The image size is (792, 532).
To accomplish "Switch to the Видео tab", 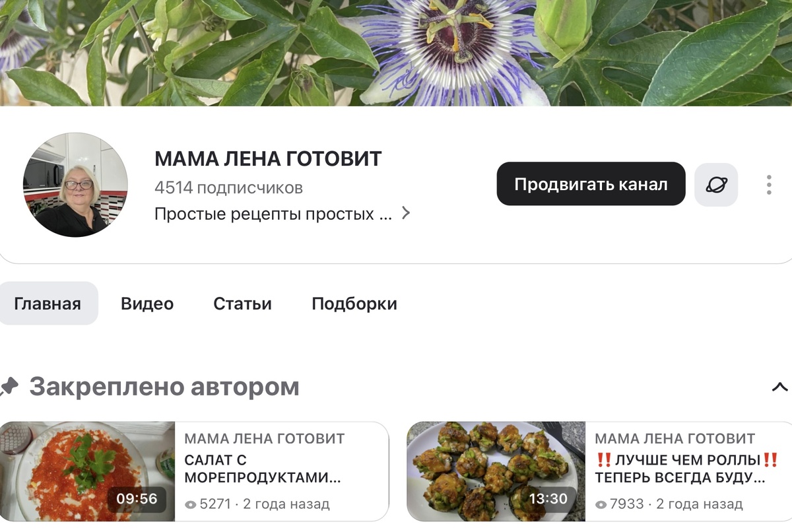I will coord(147,304).
